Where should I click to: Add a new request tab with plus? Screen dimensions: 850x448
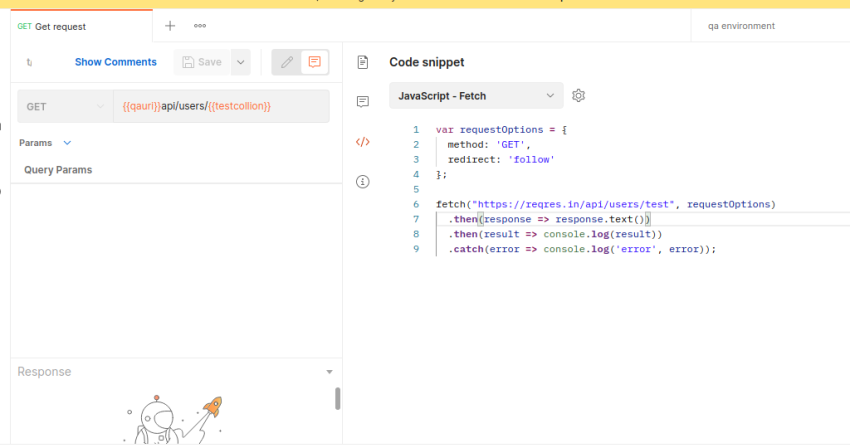(170, 26)
